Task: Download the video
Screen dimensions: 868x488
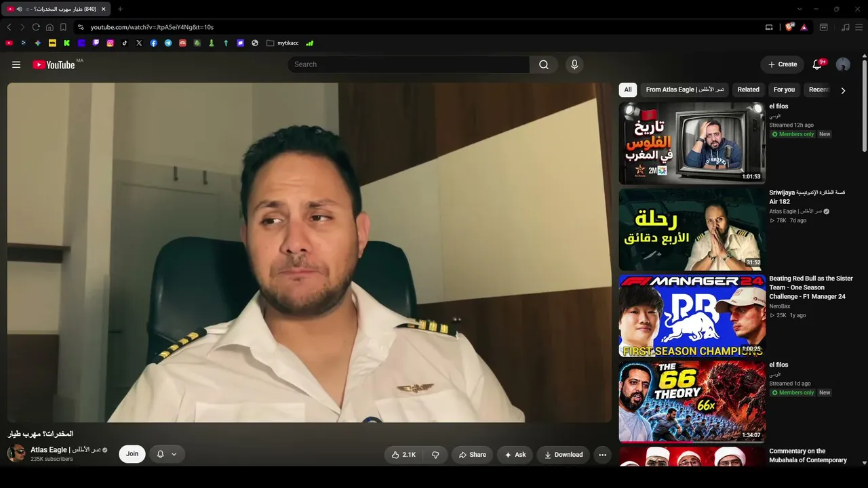Action: tap(564, 455)
